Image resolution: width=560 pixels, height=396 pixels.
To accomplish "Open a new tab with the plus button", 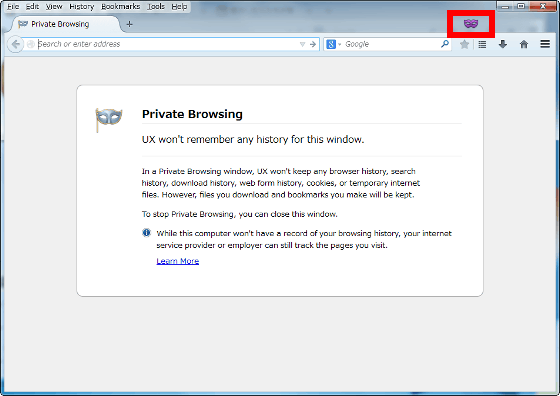I will [129, 24].
